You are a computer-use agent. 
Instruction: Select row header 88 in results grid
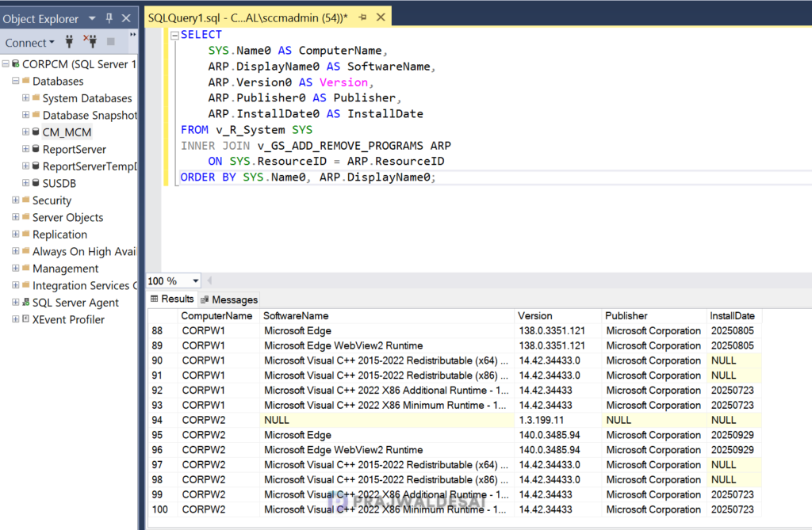click(163, 330)
